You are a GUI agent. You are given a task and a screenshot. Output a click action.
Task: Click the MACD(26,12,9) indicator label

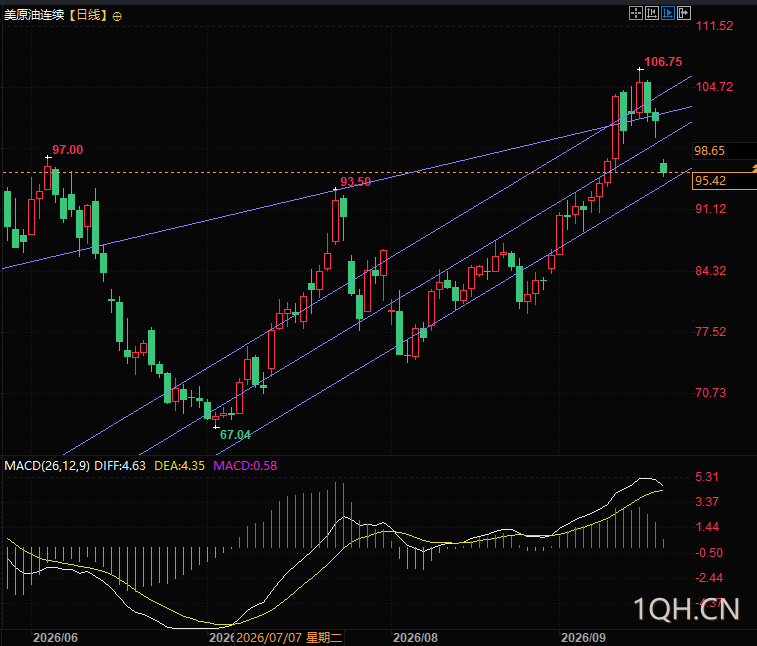(47, 466)
